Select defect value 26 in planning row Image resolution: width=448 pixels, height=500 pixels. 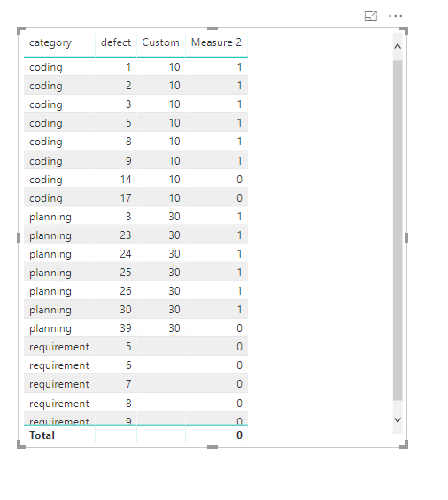point(126,291)
